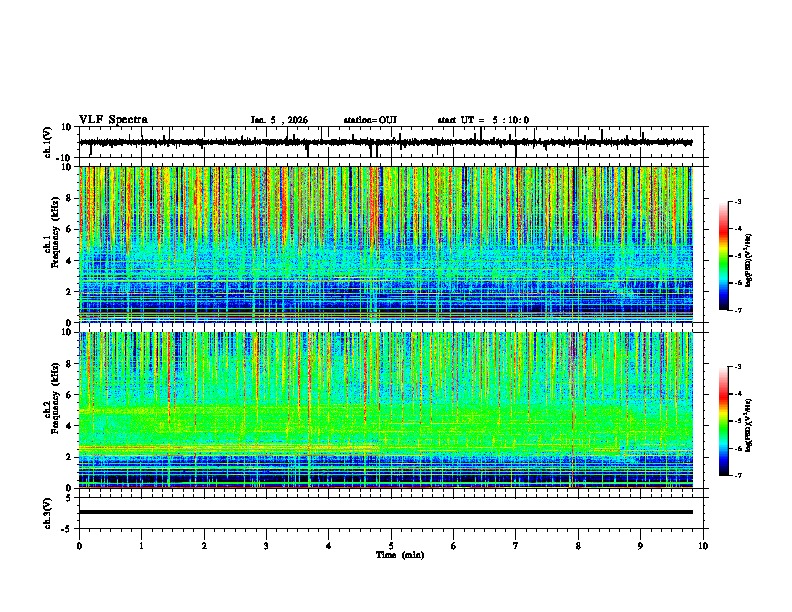Click the "Jan. 5, 2026" date label
792x612 pixels.
[x=279, y=120]
